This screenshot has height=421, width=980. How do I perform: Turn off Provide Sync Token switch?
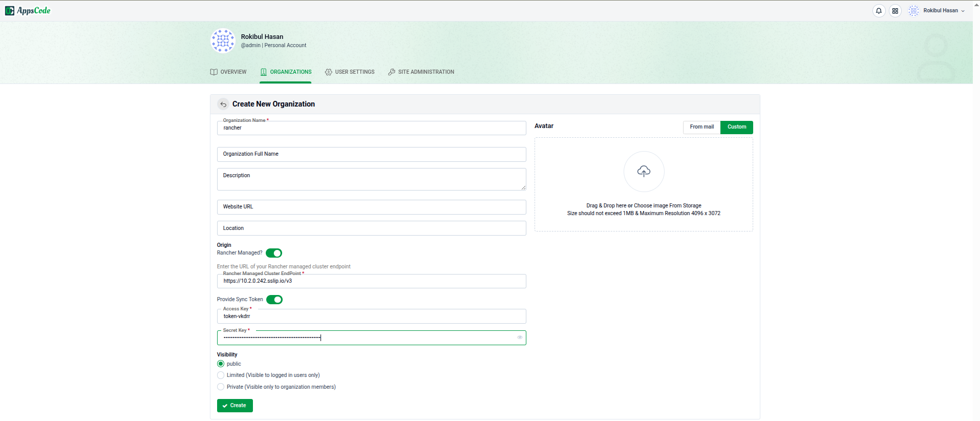point(274,300)
